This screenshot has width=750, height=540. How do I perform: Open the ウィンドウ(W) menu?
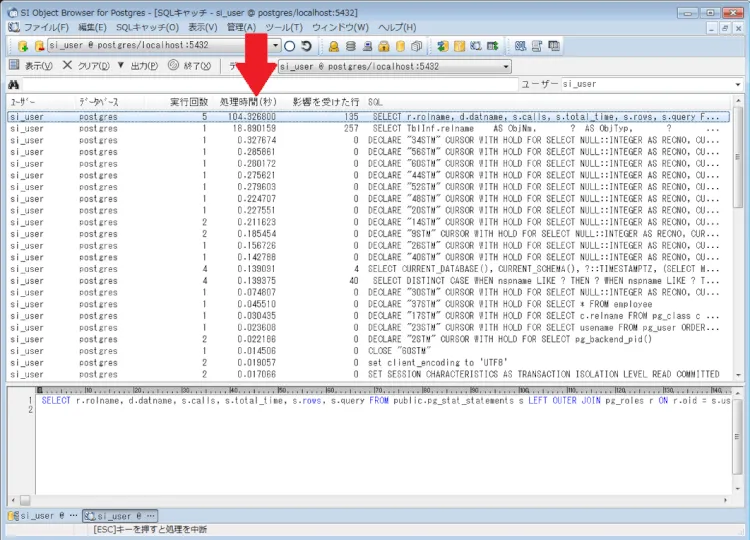tap(341, 27)
